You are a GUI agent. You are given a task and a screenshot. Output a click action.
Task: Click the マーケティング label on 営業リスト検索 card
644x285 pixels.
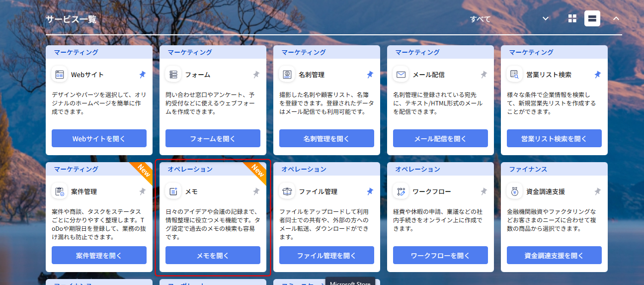pyautogui.click(x=531, y=52)
